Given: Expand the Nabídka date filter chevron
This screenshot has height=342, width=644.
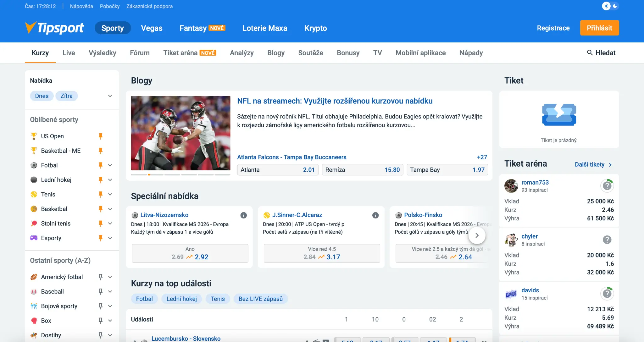Looking at the screenshot, I should coord(110,96).
